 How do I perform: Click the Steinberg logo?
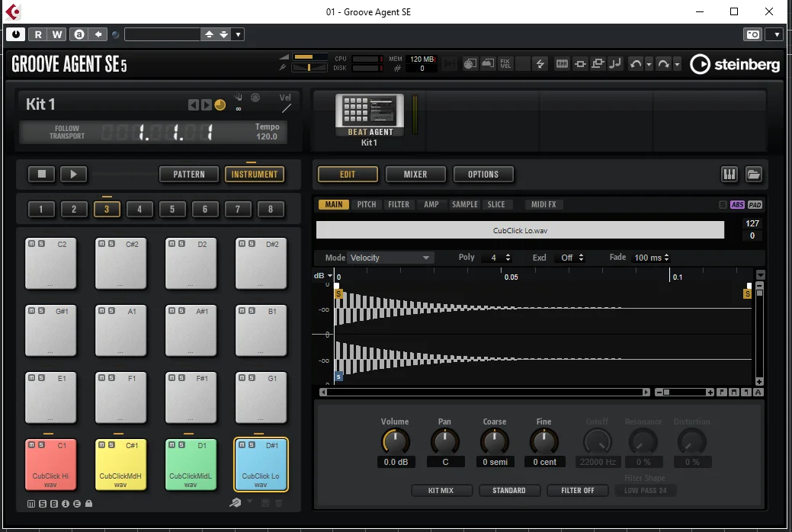[x=735, y=64]
